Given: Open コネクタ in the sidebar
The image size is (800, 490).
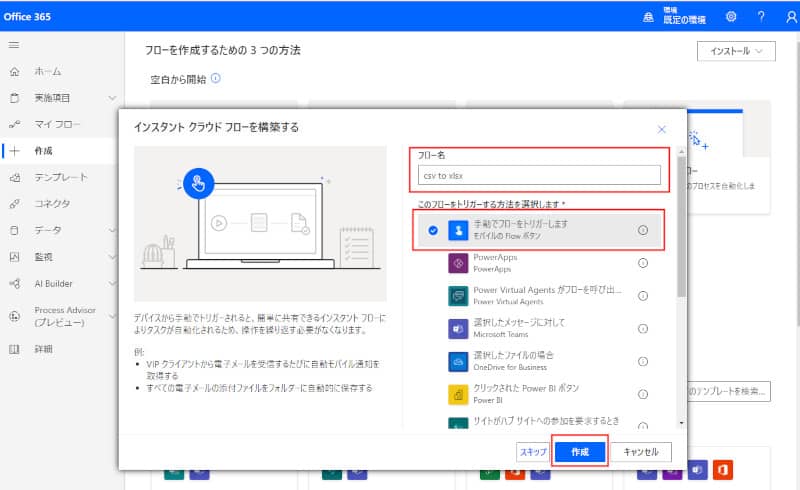Looking at the screenshot, I should [52, 204].
